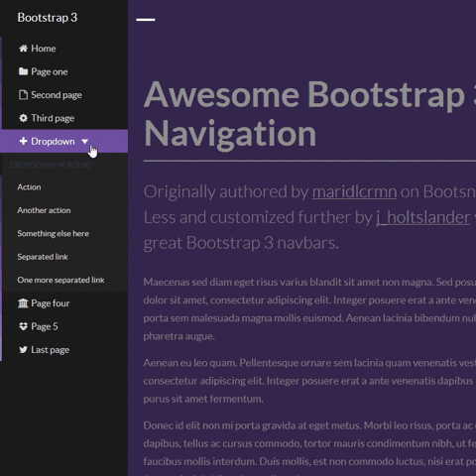Click the plus icon beside Dropdown

[x=23, y=141]
